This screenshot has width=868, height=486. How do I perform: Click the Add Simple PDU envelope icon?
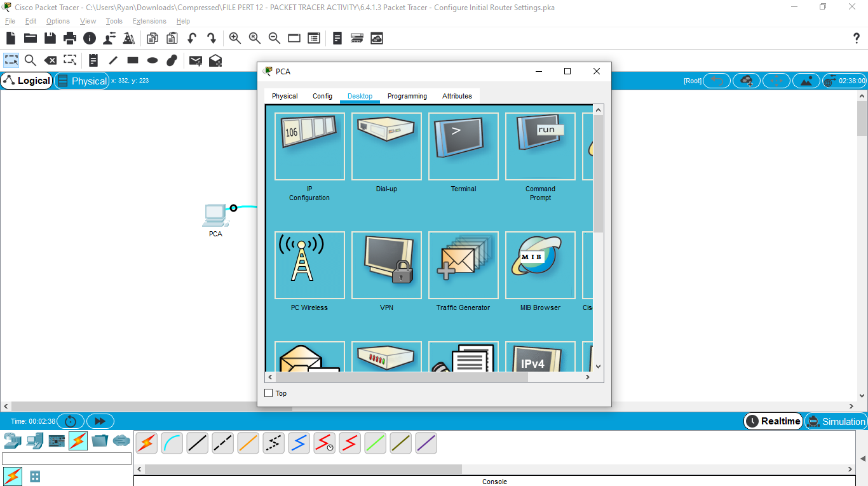[x=196, y=60]
